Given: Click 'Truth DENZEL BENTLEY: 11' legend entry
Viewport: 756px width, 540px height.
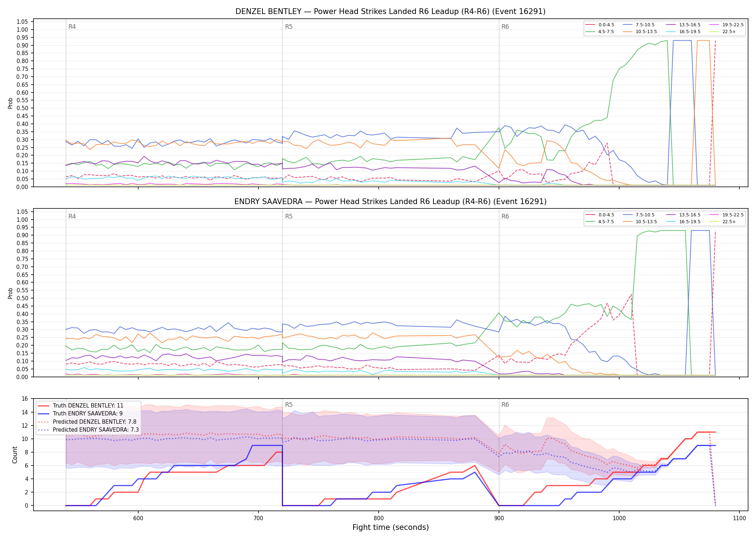Looking at the screenshot, I should [x=81, y=406].
